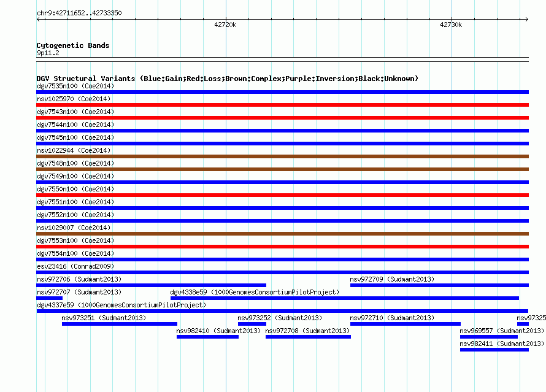The width and height of the screenshot is (546, 392).
Task: Select the blue bar of nsv973251
Action: [120, 324]
